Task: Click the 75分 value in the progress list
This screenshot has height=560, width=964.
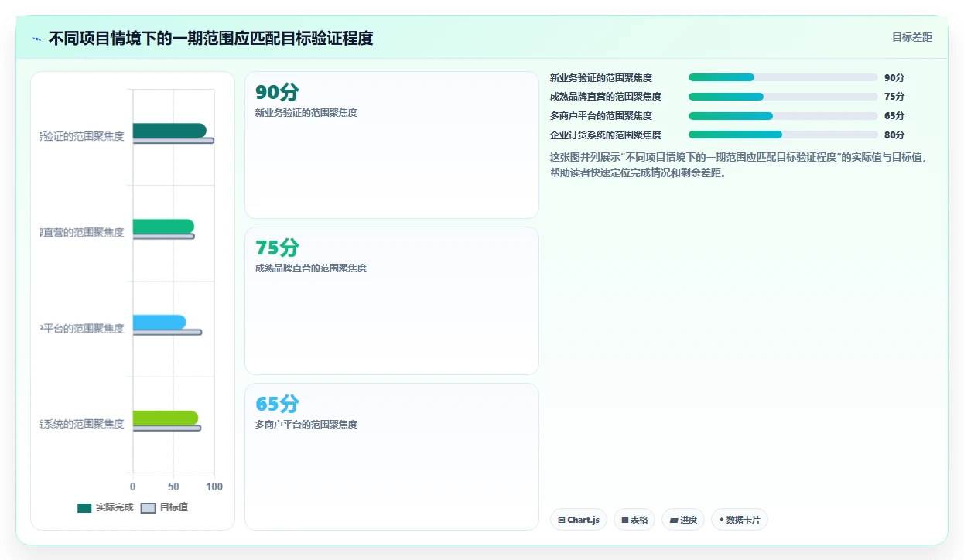Action: click(894, 97)
